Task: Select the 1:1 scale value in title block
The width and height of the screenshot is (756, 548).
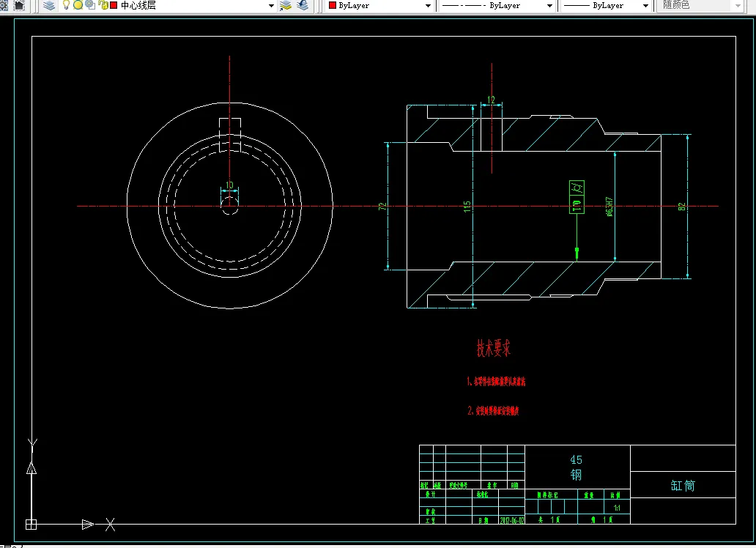Action: [x=617, y=508]
